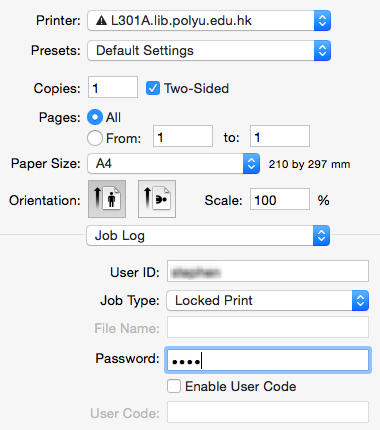Change Job Type from Locked Print
The width and height of the screenshot is (380, 430).
tap(268, 300)
